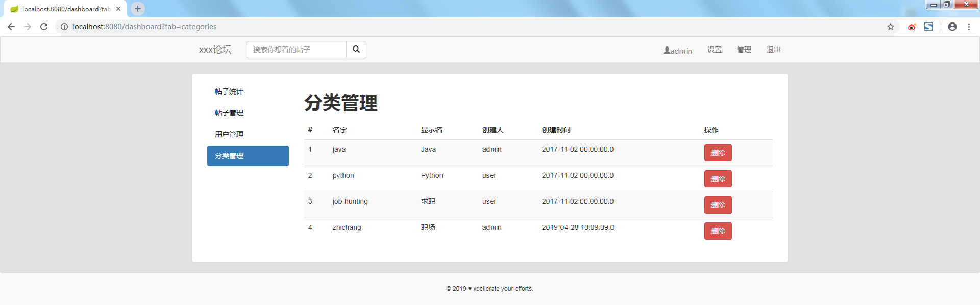Minimize the browser window

(933, 5)
